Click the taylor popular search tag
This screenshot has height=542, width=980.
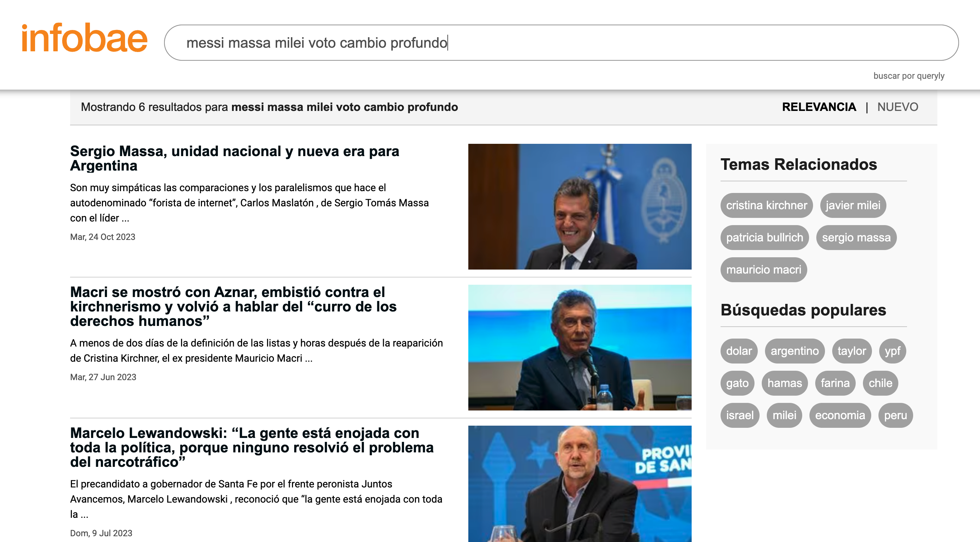click(851, 351)
